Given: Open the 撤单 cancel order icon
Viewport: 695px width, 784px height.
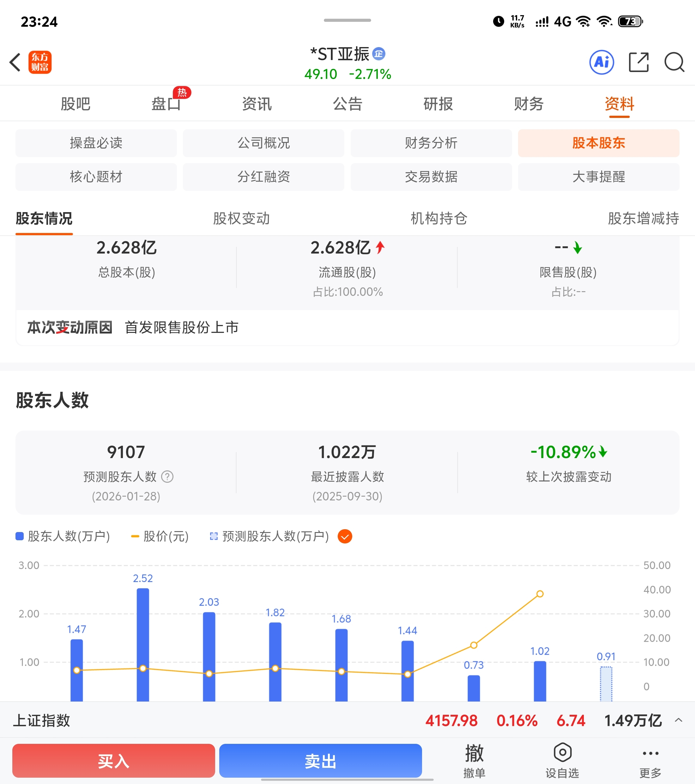Looking at the screenshot, I should pyautogui.click(x=474, y=753).
